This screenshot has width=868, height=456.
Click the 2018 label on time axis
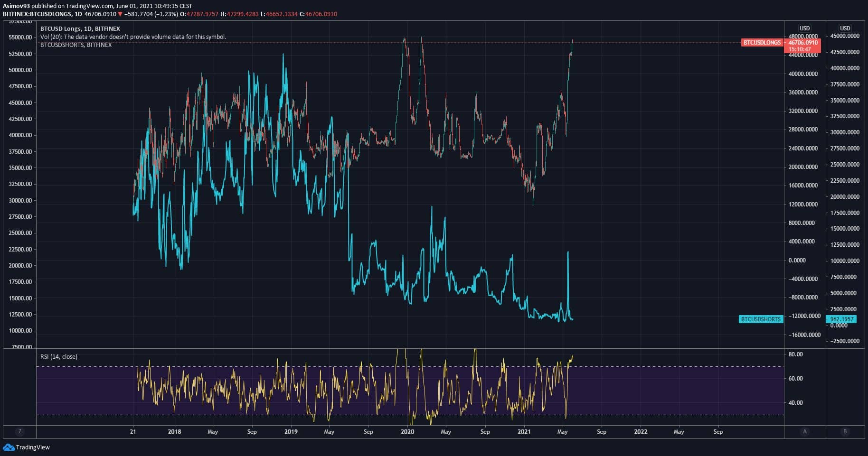(174, 432)
